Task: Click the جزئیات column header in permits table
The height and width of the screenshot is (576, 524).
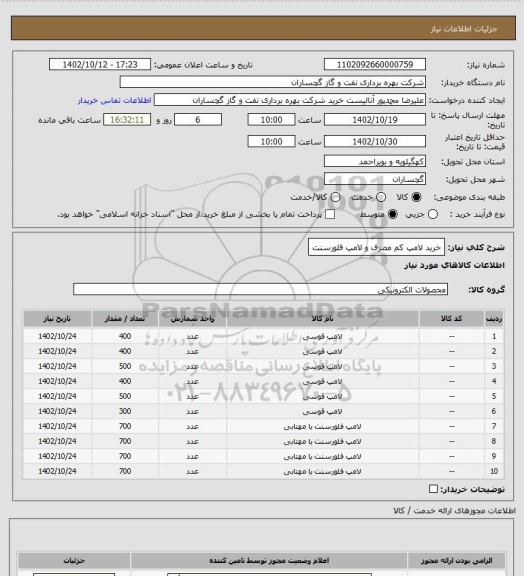Action: click(x=74, y=561)
